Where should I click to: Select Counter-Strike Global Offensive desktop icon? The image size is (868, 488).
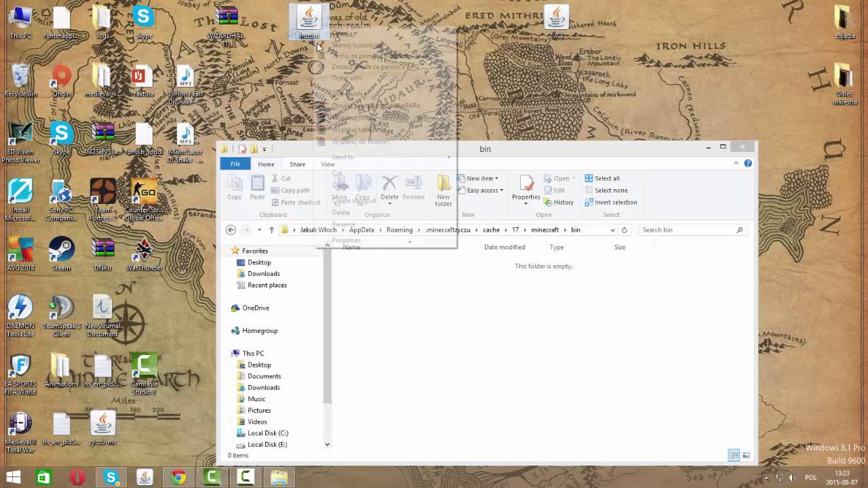144,200
